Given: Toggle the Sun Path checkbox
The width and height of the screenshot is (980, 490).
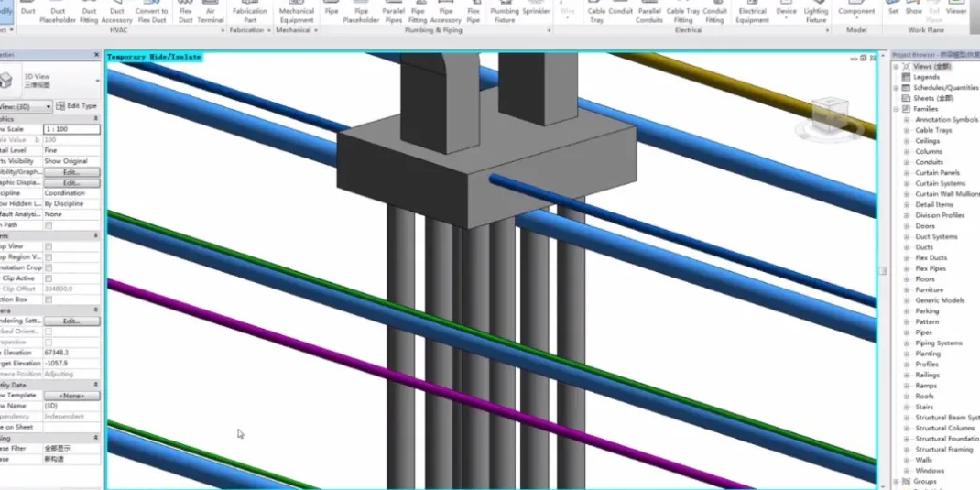Looking at the screenshot, I should 49,225.
